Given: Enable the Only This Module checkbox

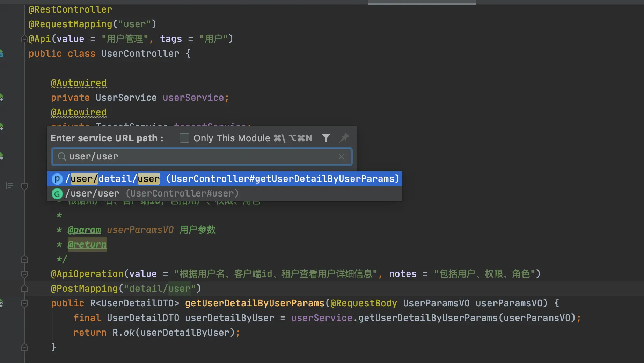Looking at the screenshot, I should [184, 138].
